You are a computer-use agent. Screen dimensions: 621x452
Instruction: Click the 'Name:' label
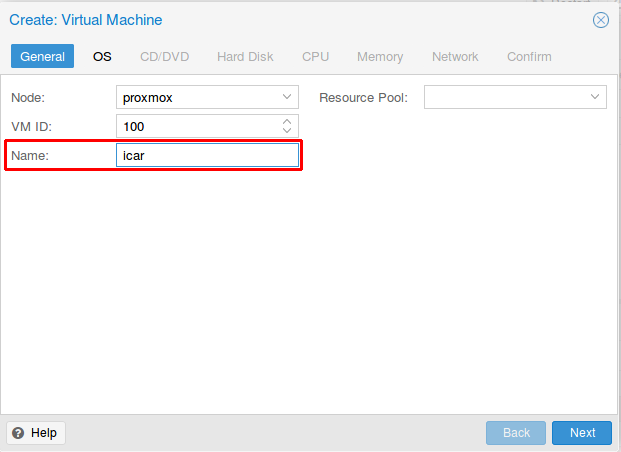30,156
